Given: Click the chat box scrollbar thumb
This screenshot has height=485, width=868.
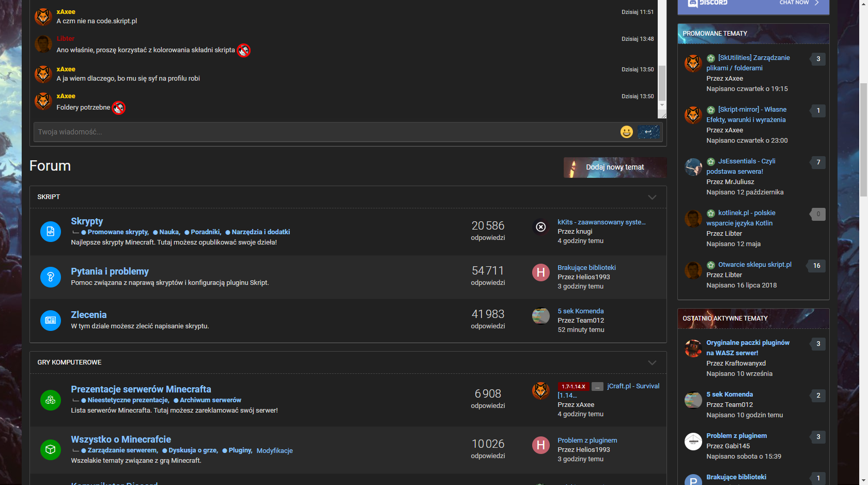Looking at the screenshot, I should 662,83.
